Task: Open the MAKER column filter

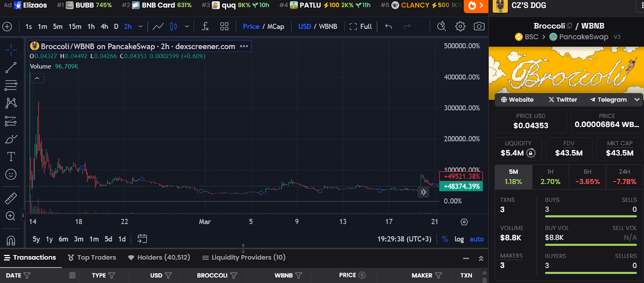Action: 438,275
